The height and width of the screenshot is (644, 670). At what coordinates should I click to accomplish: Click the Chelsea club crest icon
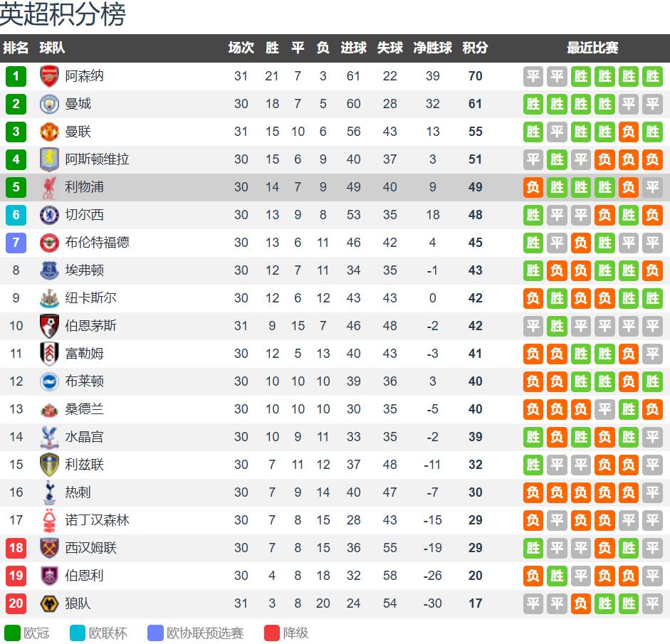tap(49, 215)
